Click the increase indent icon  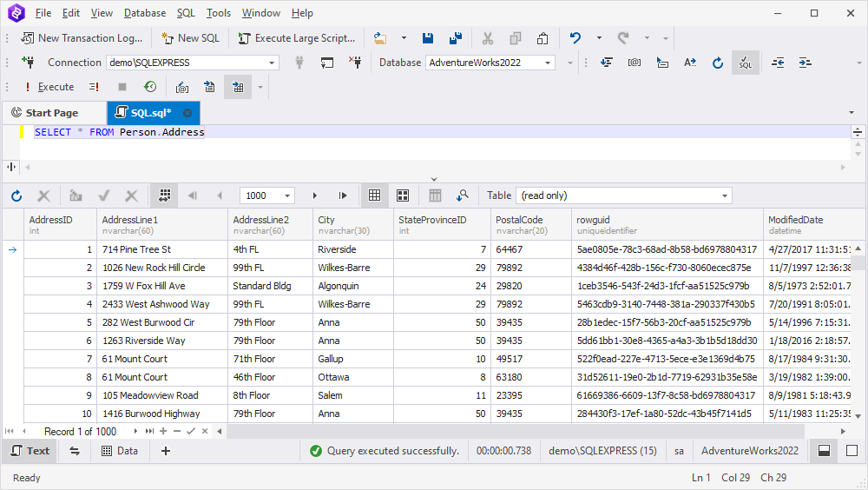click(805, 63)
